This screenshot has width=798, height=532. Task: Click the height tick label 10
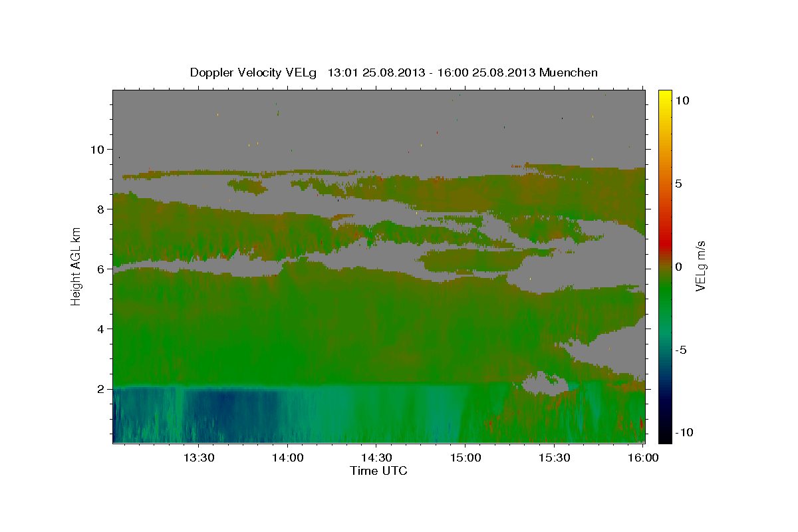97,149
